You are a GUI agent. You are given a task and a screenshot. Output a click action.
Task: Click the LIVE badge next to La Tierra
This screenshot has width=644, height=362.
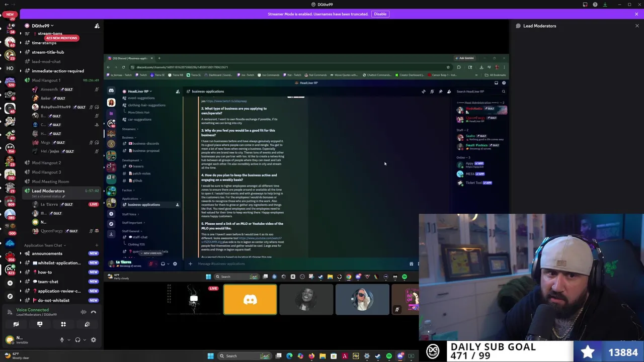coord(94,205)
